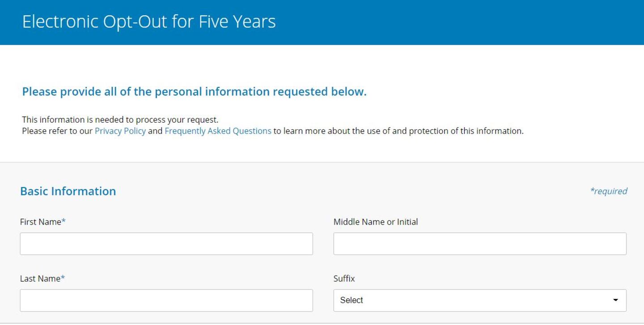644x325 pixels.
Task: Open the Privacy Policy link
Action: [x=120, y=131]
